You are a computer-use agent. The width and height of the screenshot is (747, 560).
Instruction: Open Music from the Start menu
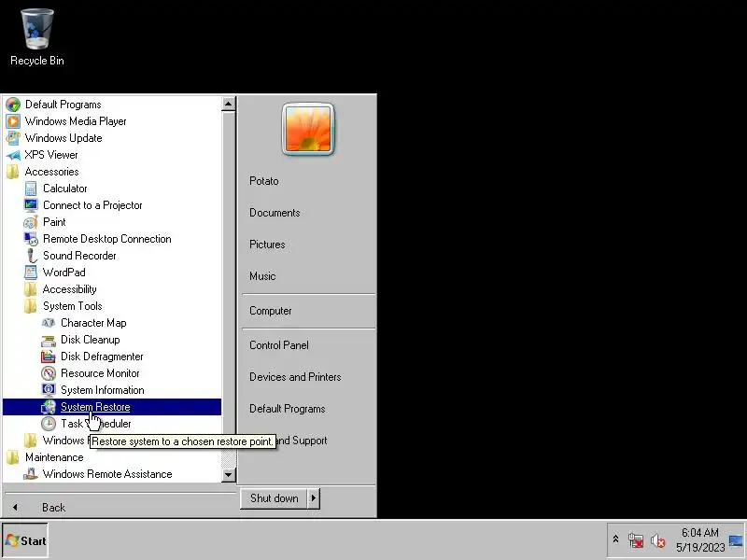pos(262,276)
